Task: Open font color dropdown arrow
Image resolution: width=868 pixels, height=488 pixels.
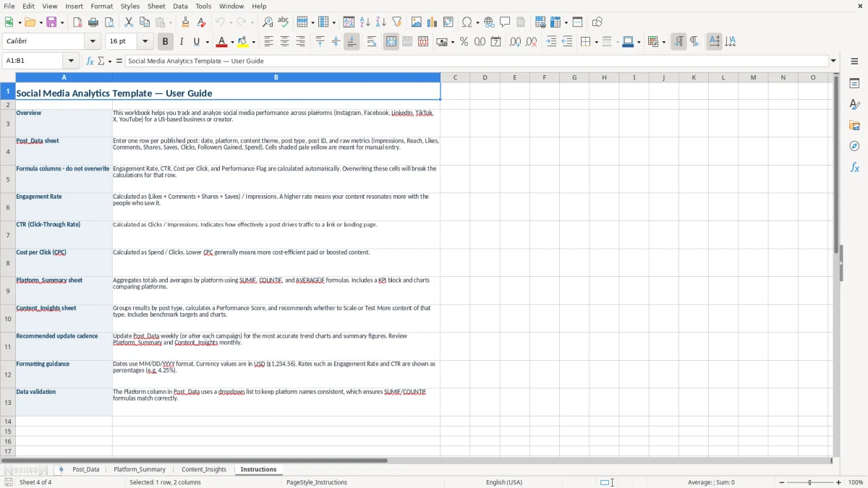Action: click(x=232, y=42)
